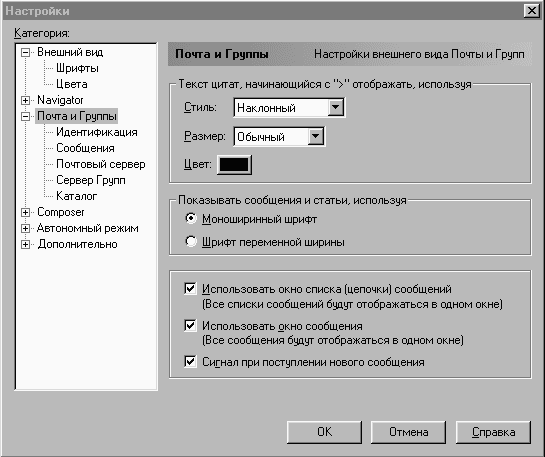Expand the Автономный режим node

[25, 228]
